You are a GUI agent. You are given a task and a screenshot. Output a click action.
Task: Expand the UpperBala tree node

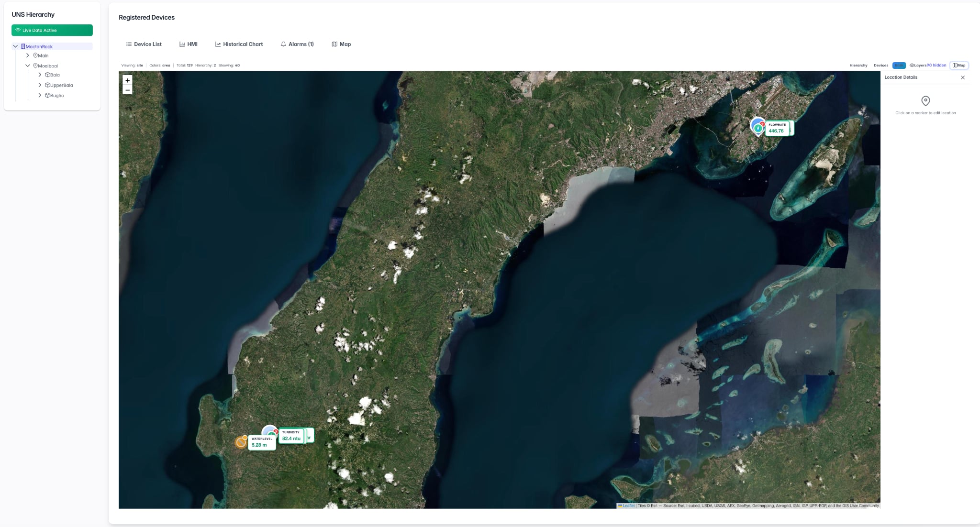point(40,85)
